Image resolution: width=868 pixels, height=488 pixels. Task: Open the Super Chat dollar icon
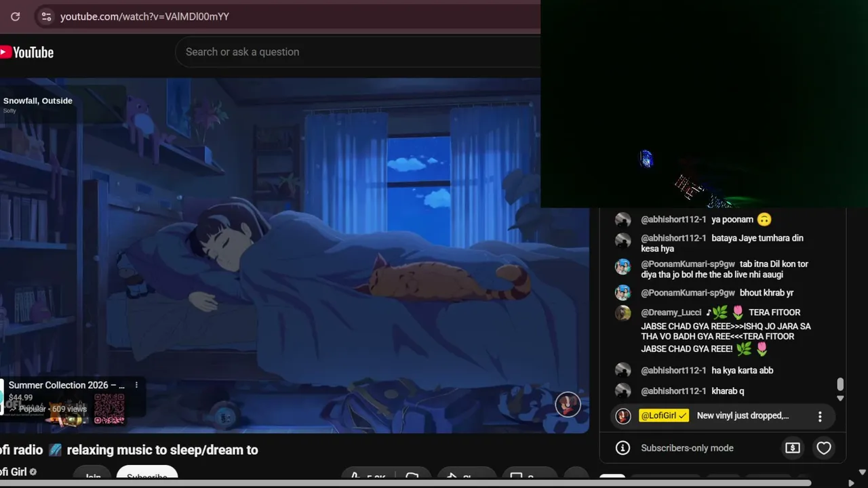(792, 448)
